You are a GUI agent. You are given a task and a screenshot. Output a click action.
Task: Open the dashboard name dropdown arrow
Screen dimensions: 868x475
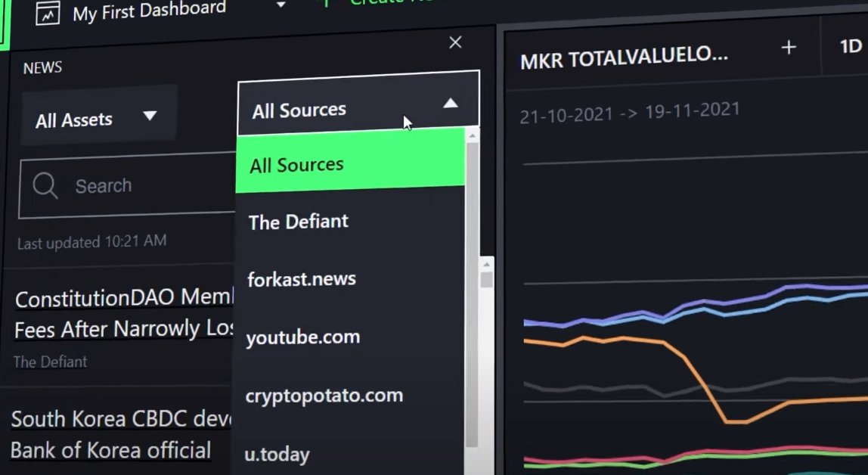281,5
